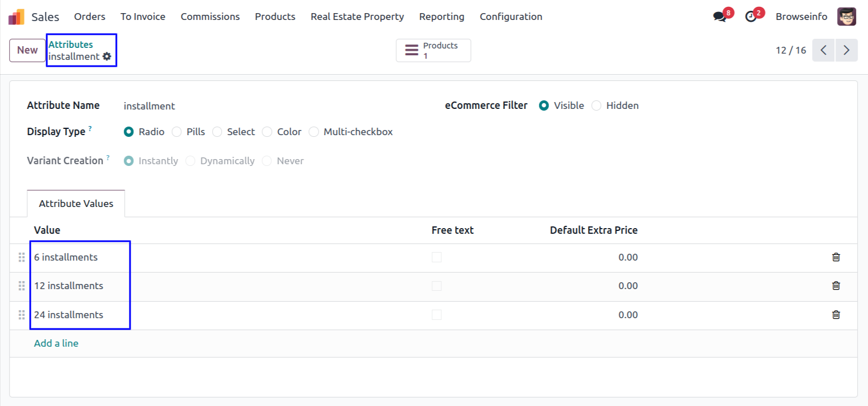Choose Multi-checkbox display type
The width and height of the screenshot is (868, 406).
[x=314, y=132]
